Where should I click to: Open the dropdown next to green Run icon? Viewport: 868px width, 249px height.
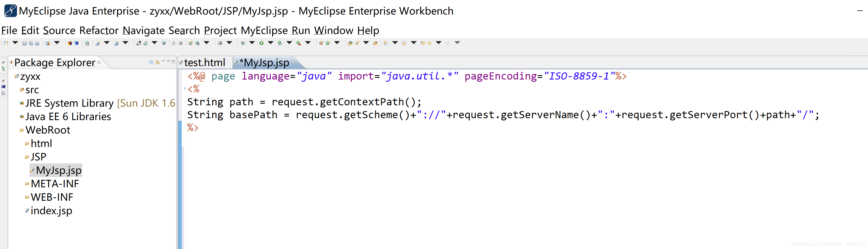point(271,43)
